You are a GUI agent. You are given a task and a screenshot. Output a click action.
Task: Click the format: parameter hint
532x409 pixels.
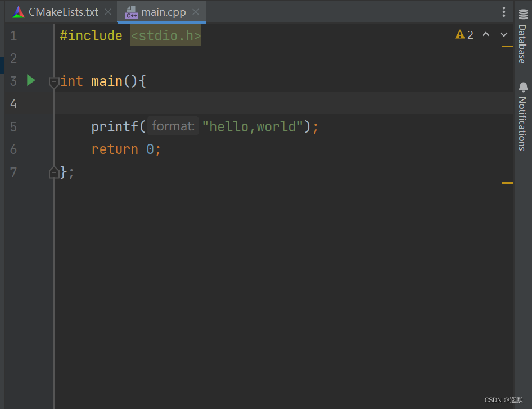click(173, 126)
